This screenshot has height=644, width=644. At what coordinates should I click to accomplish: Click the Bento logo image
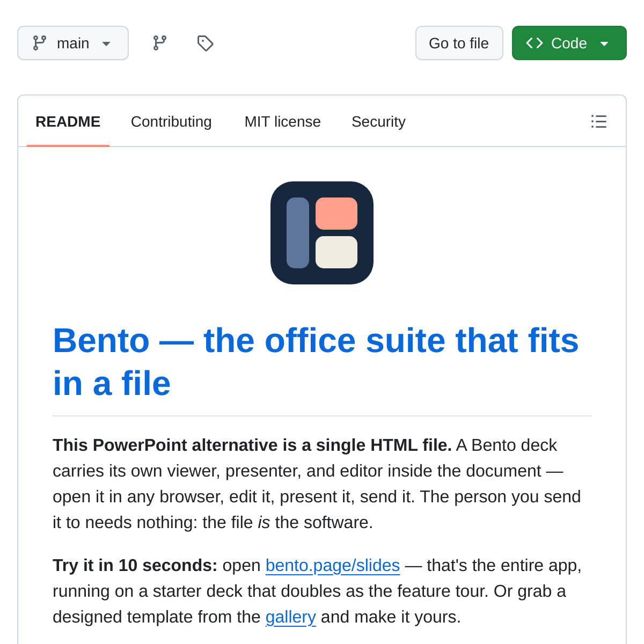pyautogui.click(x=322, y=233)
